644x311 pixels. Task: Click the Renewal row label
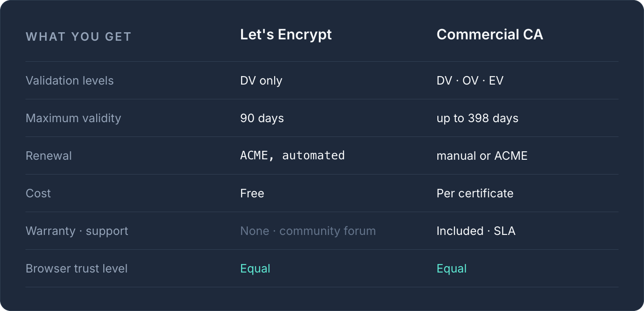click(49, 156)
